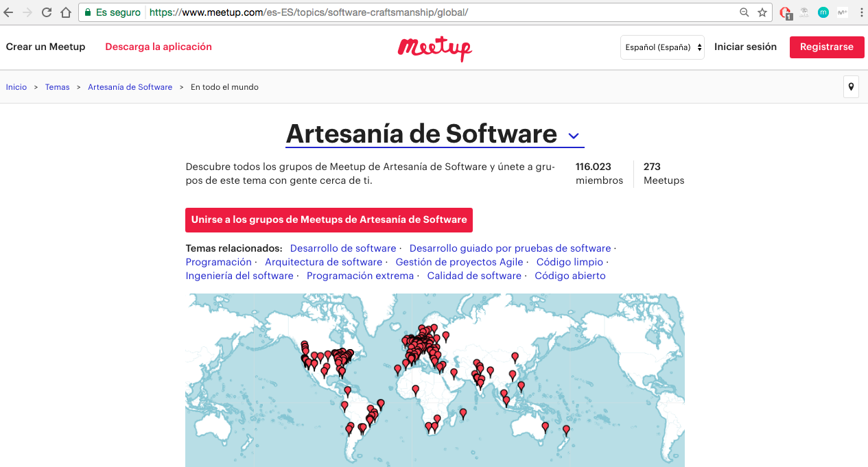Go back with browser back arrow
868x467 pixels.
coord(8,12)
